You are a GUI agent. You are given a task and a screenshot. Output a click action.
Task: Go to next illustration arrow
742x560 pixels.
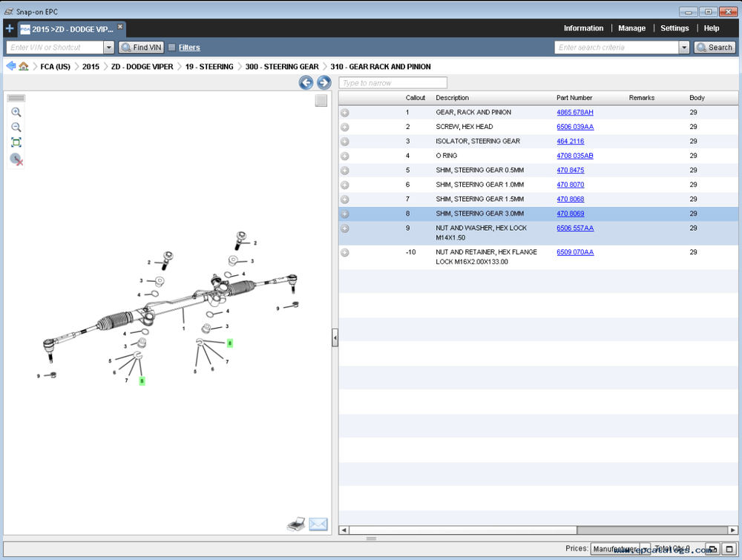click(324, 82)
